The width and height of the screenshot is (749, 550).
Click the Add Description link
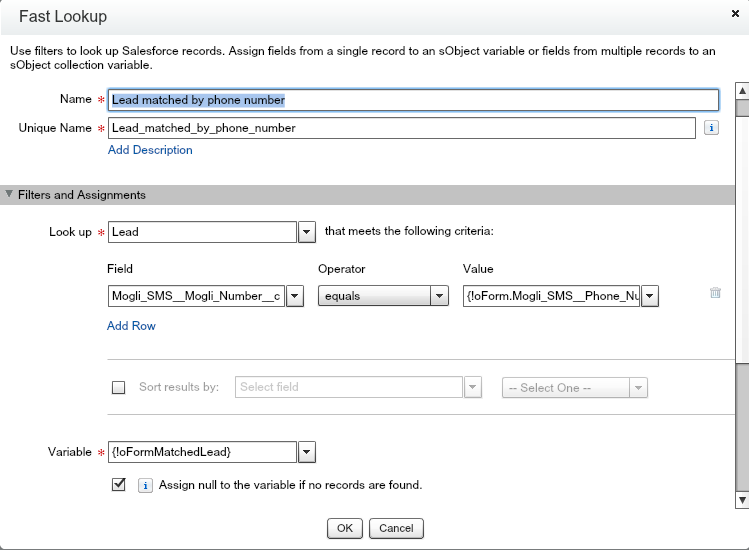[x=150, y=150]
